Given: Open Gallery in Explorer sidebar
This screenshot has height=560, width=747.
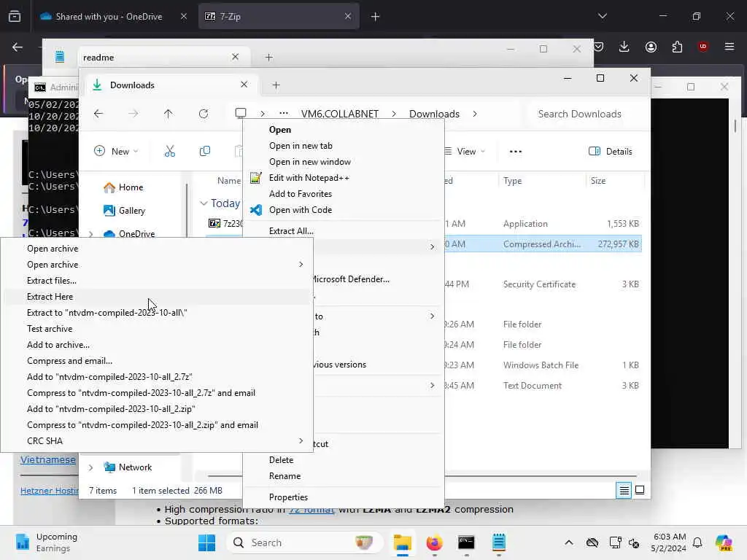Looking at the screenshot, I should [x=124, y=211].
